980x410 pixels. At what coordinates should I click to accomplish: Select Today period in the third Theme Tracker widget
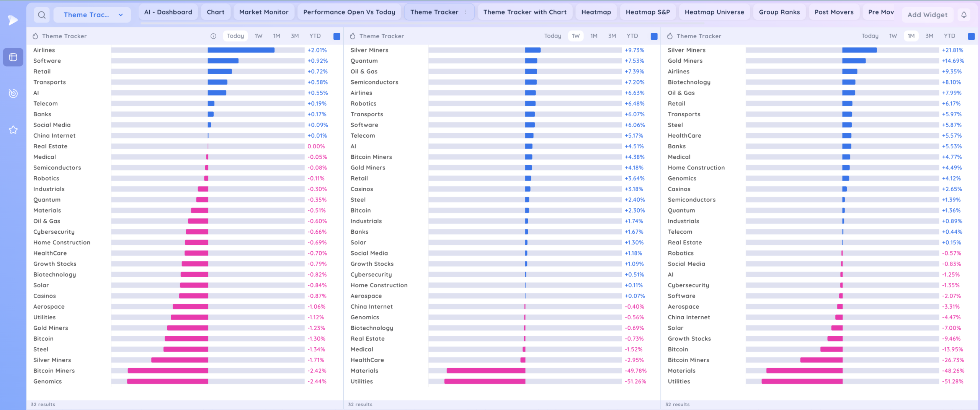870,36
